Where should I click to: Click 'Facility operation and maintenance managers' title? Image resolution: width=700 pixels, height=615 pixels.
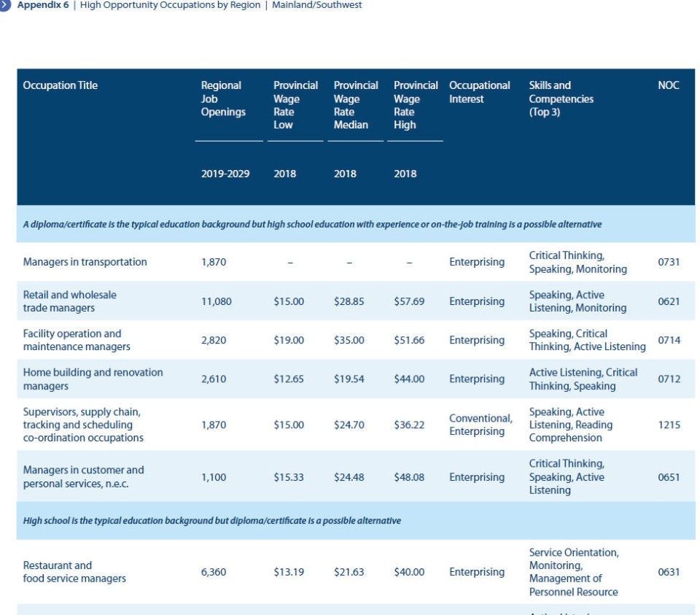coord(77,340)
